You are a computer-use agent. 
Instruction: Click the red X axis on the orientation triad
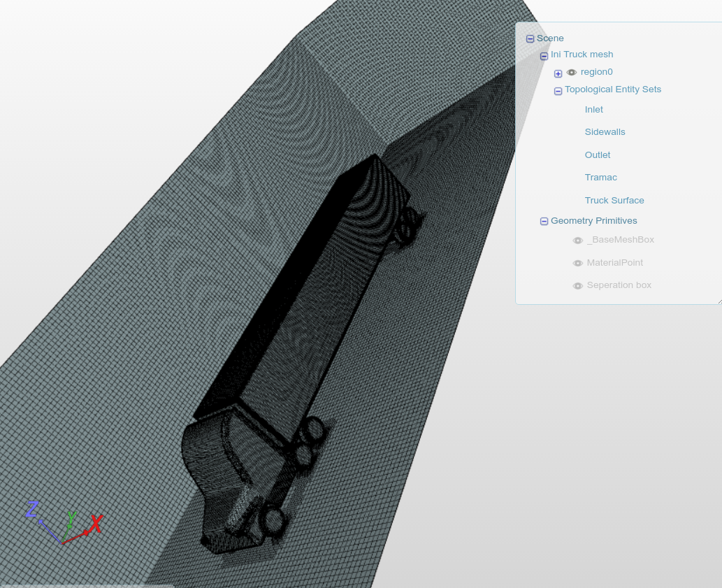coord(95,523)
